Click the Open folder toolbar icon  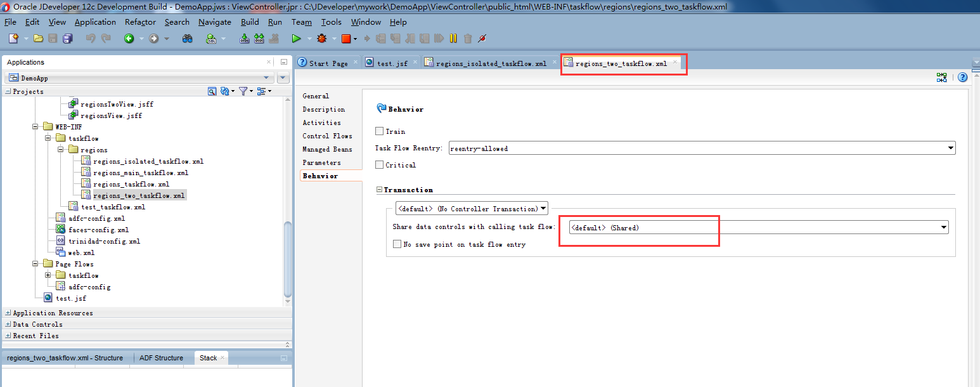(x=39, y=39)
